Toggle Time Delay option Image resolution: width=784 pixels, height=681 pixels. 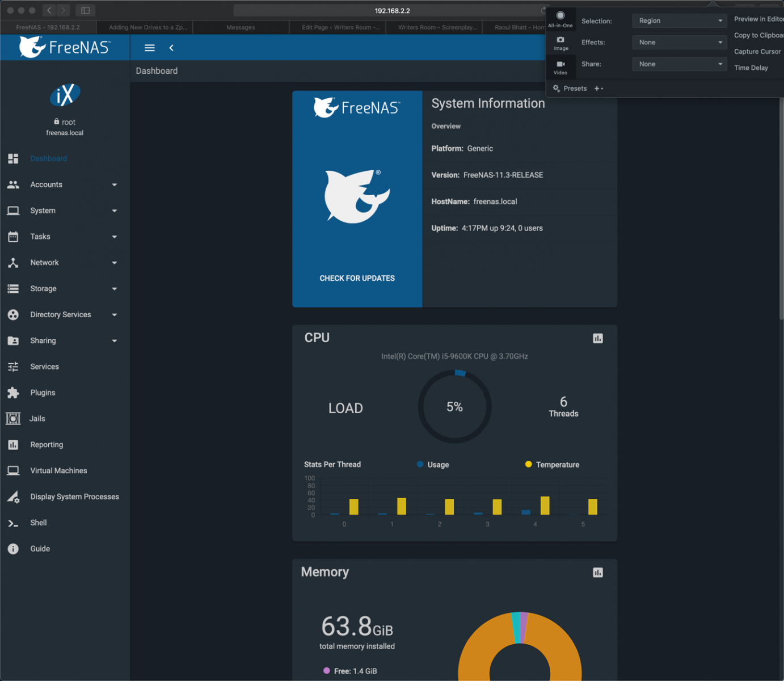[x=751, y=68]
